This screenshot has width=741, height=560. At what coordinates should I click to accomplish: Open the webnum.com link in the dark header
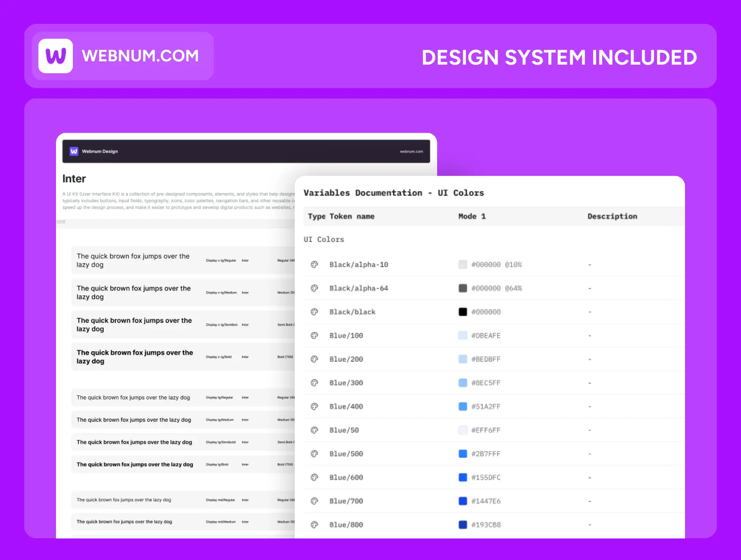click(411, 152)
